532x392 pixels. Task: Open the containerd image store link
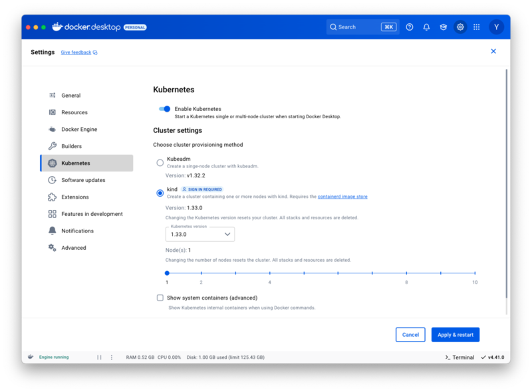tap(342, 197)
